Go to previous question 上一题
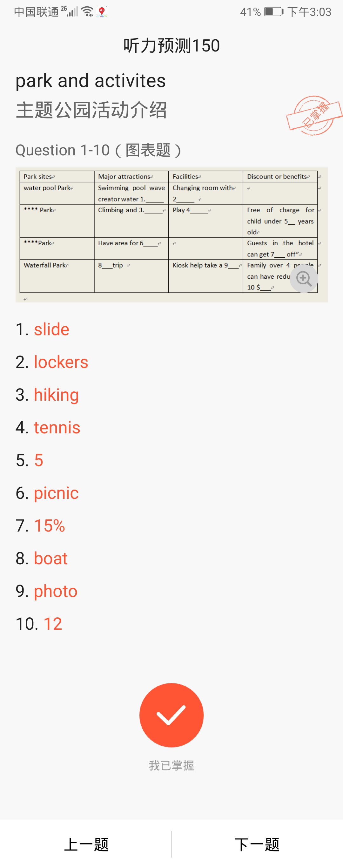Screen dimensions: 343x868 (86, 844)
